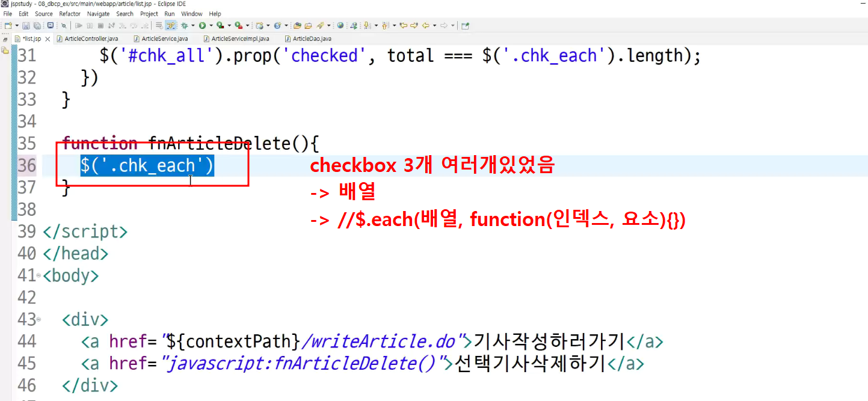Open the Run dropdown arrow
The height and width of the screenshot is (401, 868).
tap(211, 25)
